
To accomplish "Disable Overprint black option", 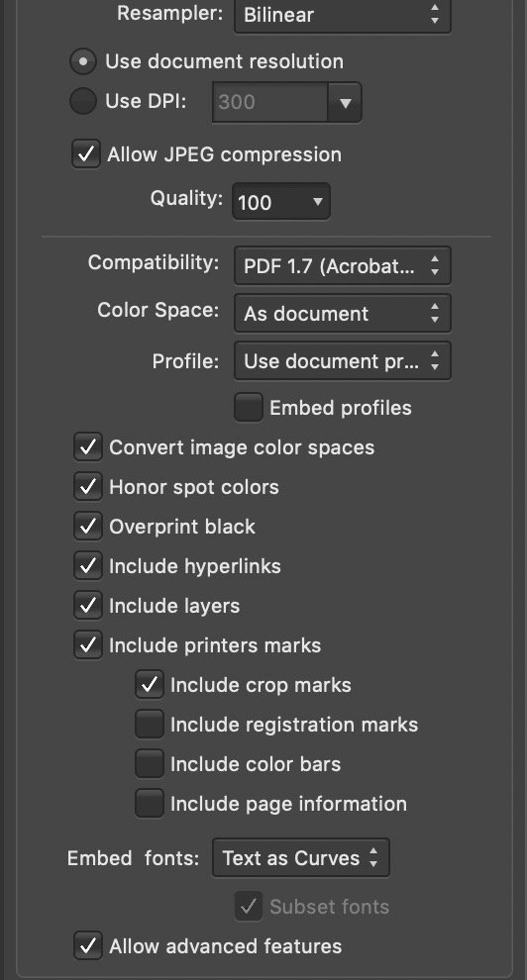I will [x=87, y=527].
